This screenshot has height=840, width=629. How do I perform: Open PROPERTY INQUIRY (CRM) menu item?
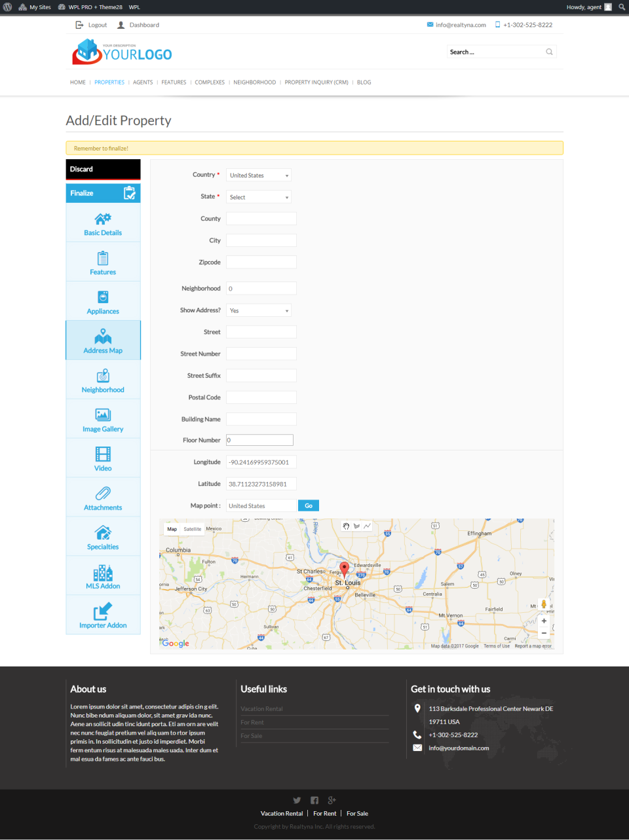pyautogui.click(x=316, y=82)
